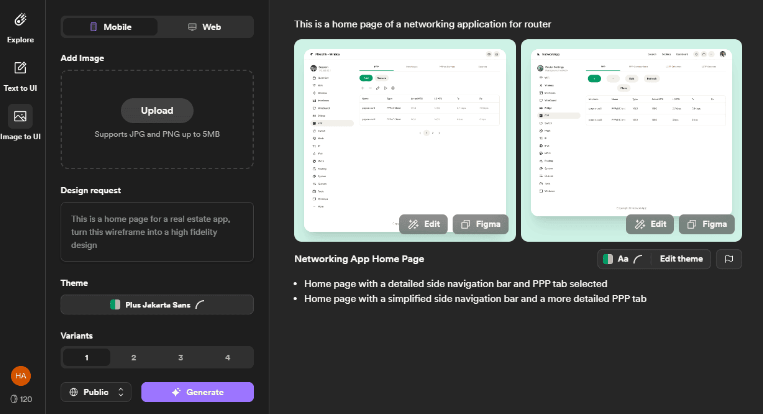763x414 pixels.
Task: Open the Public visibility dropdown
Action: pos(96,392)
